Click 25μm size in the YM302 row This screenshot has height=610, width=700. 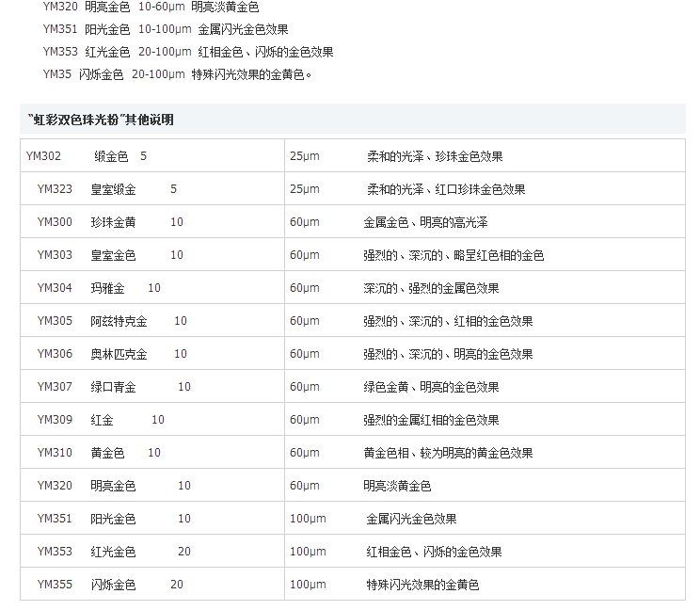tap(305, 156)
